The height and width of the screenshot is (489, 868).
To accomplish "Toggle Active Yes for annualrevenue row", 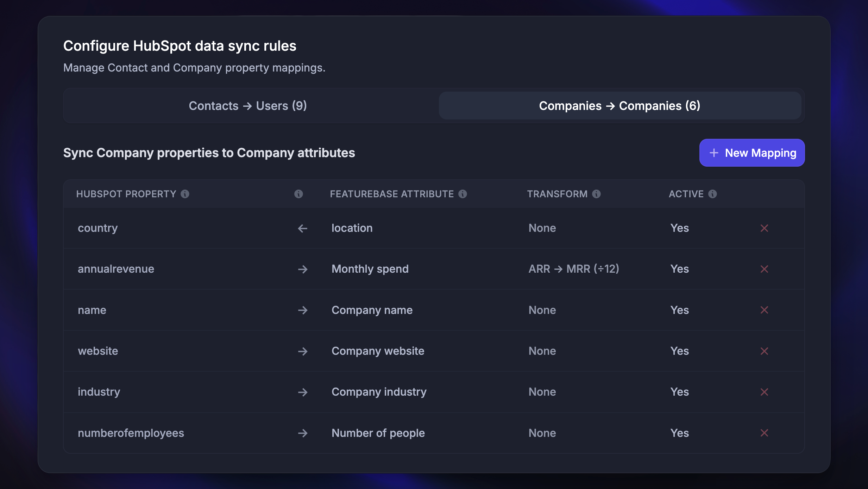I will [679, 269].
